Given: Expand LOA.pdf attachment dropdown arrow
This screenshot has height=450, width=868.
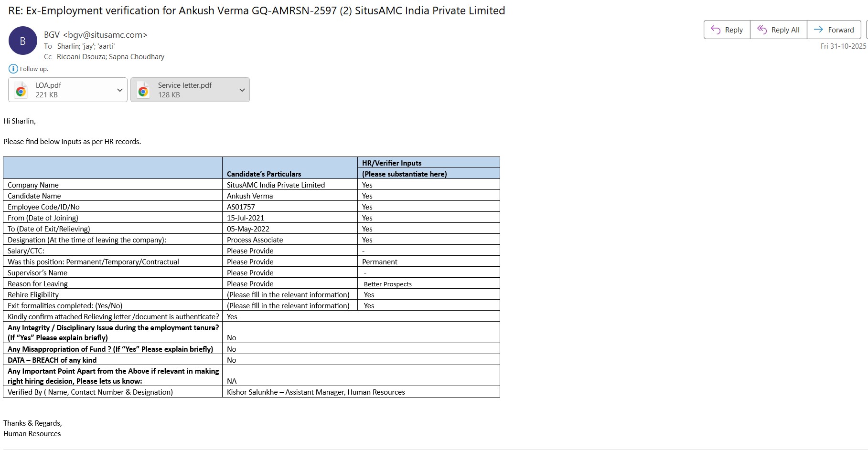Looking at the screenshot, I should (x=119, y=90).
